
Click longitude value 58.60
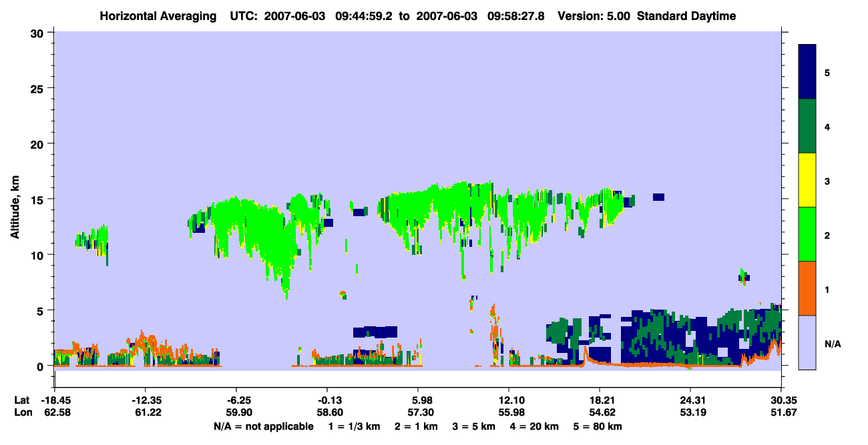pyautogui.click(x=329, y=412)
